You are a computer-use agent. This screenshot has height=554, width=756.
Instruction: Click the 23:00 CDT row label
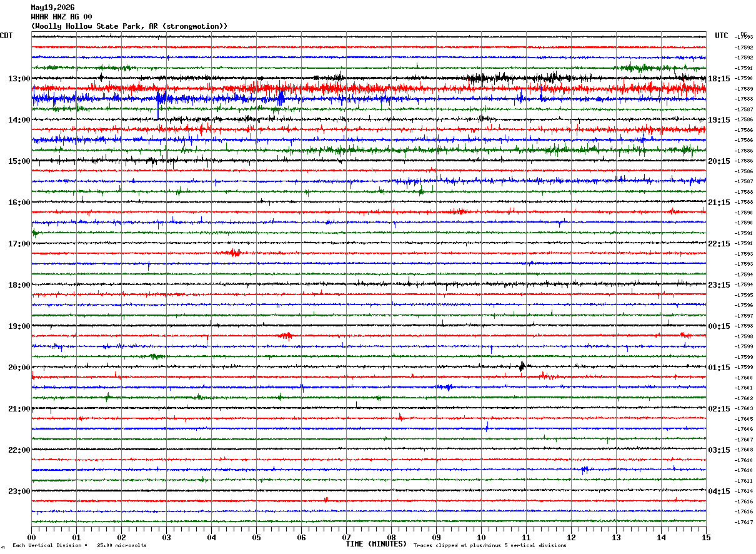click(x=19, y=491)
